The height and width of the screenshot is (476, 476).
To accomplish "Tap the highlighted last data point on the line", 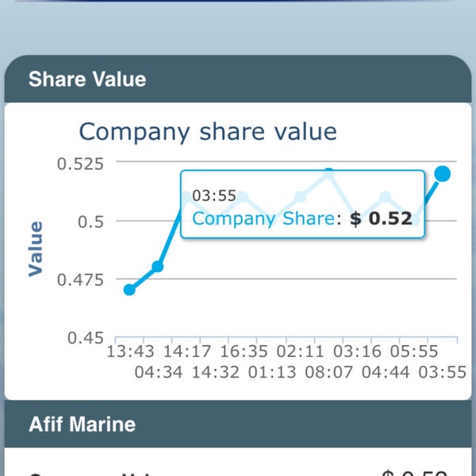I will pos(443,174).
